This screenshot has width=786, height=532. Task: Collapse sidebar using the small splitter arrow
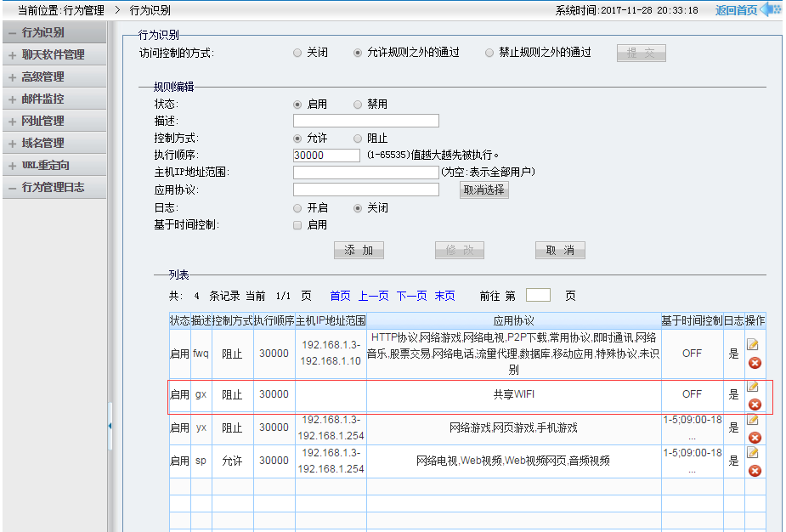coord(110,426)
